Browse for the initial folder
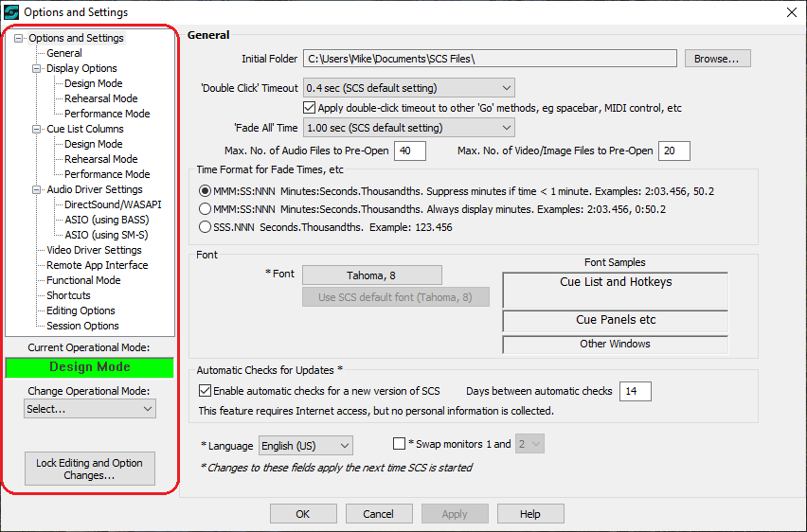This screenshot has height=532, width=807. tap(717, 59)
